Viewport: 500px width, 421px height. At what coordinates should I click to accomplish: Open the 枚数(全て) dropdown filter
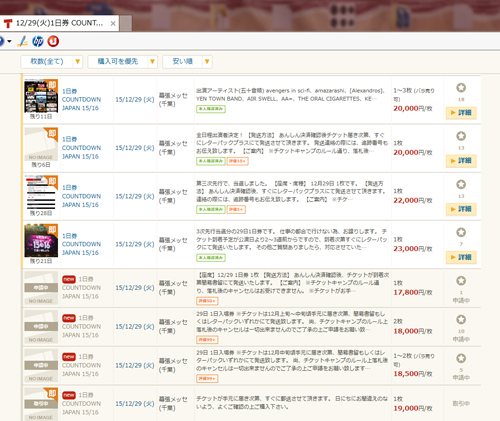coord(51,62)
